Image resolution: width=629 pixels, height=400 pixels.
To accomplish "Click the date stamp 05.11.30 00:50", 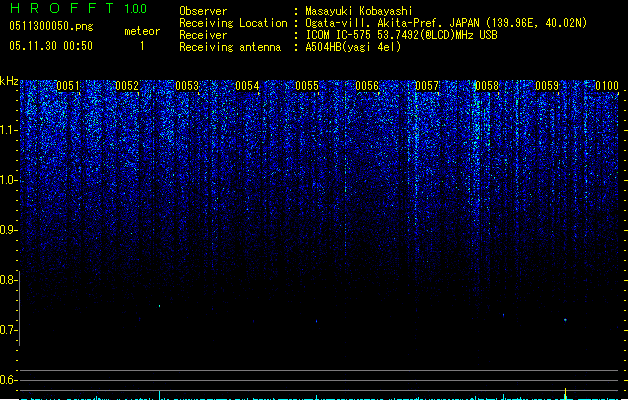I will click(x=51, y=46).
